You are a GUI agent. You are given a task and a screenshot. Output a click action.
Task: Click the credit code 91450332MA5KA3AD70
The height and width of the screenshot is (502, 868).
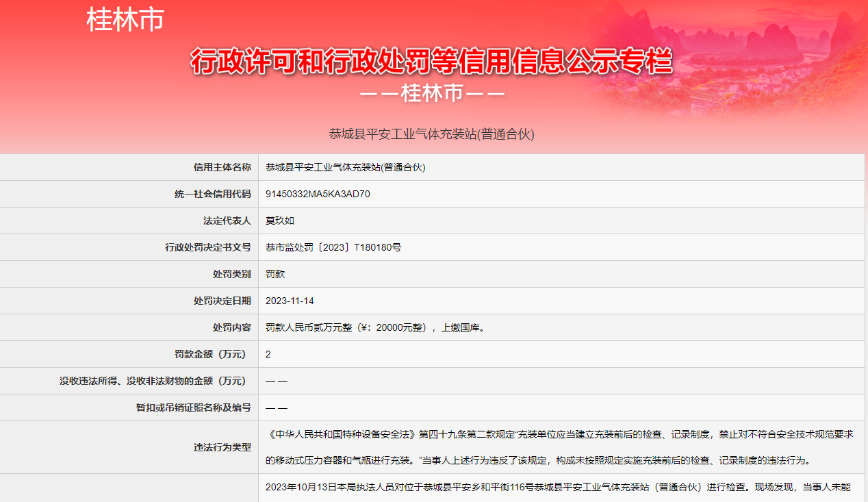point(318,194)
